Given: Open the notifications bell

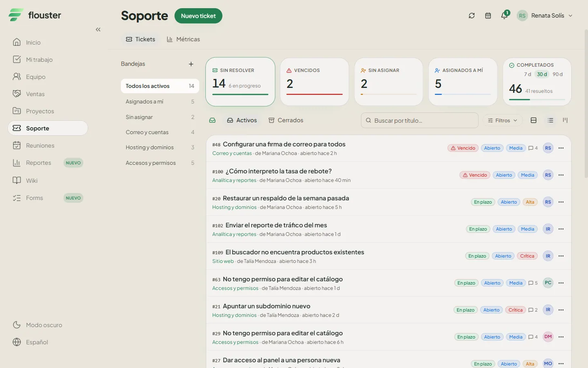Looking at the screenshot, I should point(505,16).
